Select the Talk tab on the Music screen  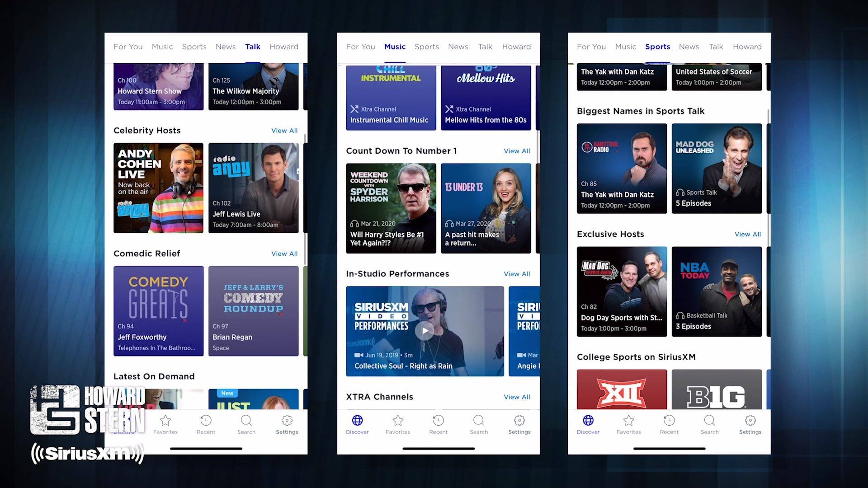(x=485, y=47)
